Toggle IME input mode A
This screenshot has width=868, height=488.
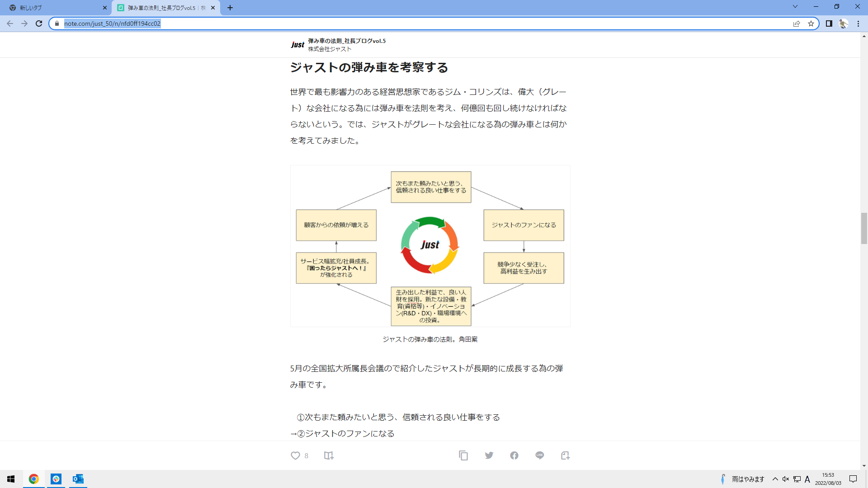coord(807,479)
